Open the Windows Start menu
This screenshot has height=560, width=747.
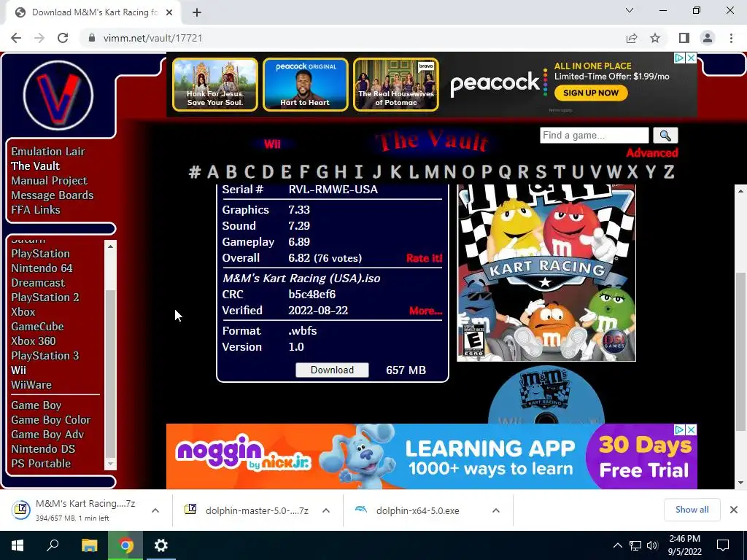pyautogui.click(x=18, y=545)
